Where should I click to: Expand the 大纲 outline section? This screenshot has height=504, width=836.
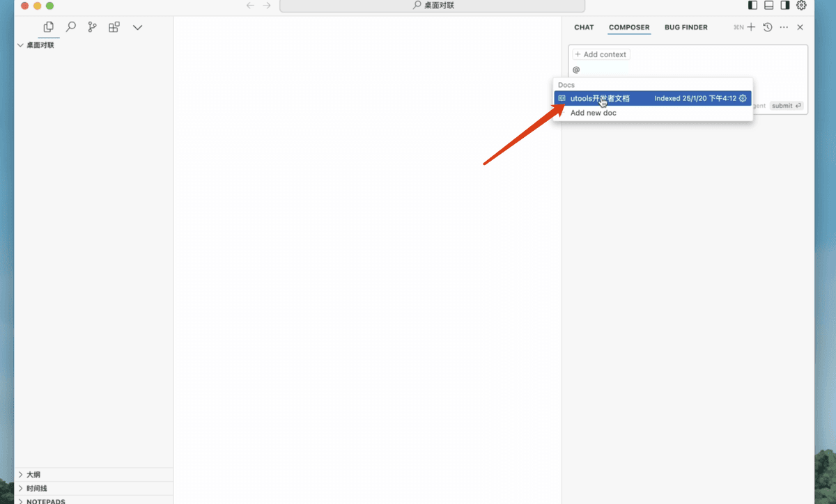33,475
